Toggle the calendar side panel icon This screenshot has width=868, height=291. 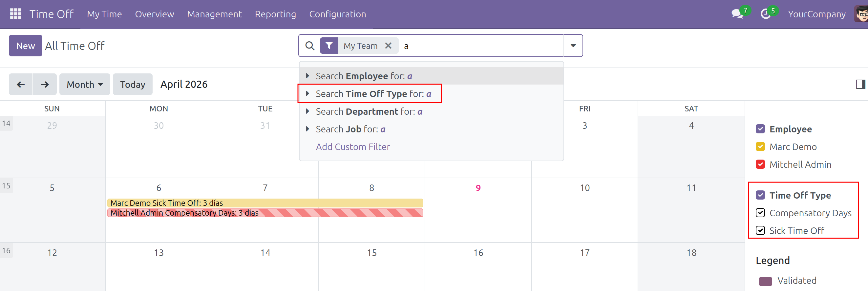pyautogui.click(x=860, y=84)
